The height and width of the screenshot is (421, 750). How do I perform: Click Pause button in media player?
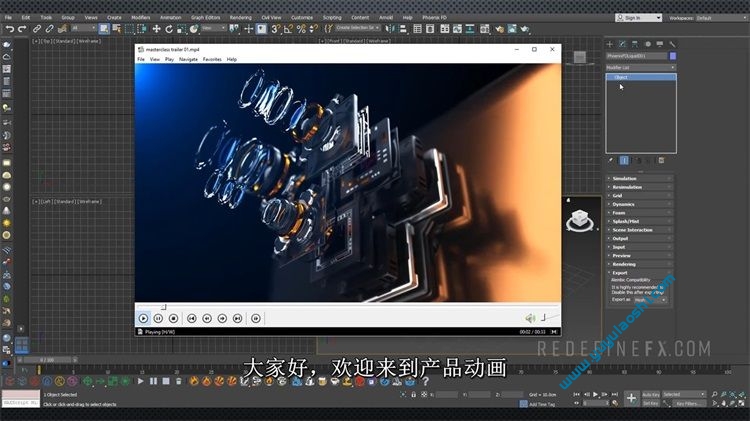click(x=158, y=319)
